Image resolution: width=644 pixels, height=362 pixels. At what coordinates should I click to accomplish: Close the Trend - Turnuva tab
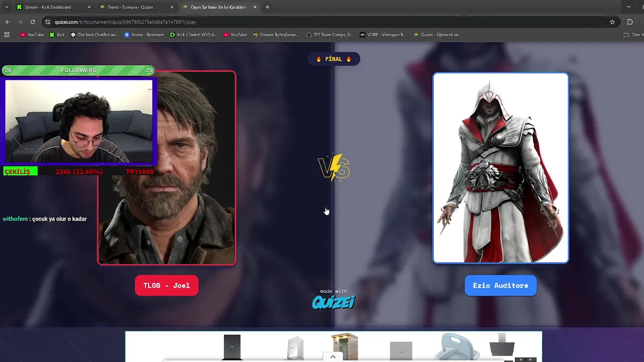click(172, 7)
